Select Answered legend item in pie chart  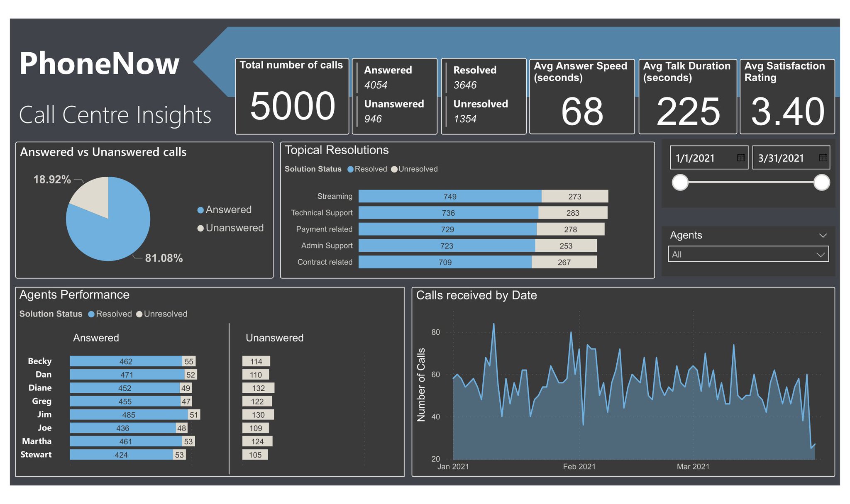225,210
